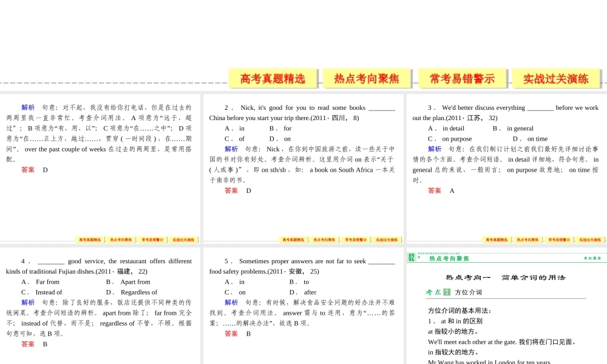Click small 高考真题精选 button in the first explanation slide
Screen dimensions: 607x364
click(x=90, y=240)
